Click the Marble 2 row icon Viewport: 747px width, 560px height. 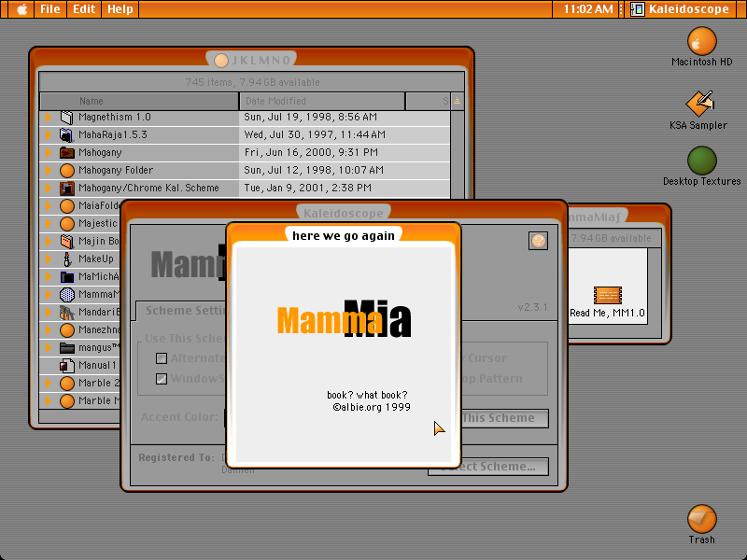(x=67, y=383)
